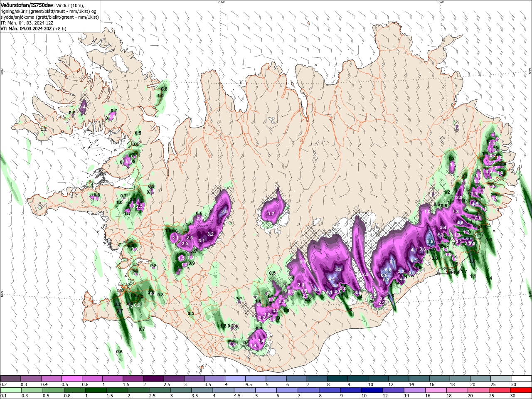
Task: Pick the bright red swatch after 30 in the lower legend row
Action: coord(521,390)
